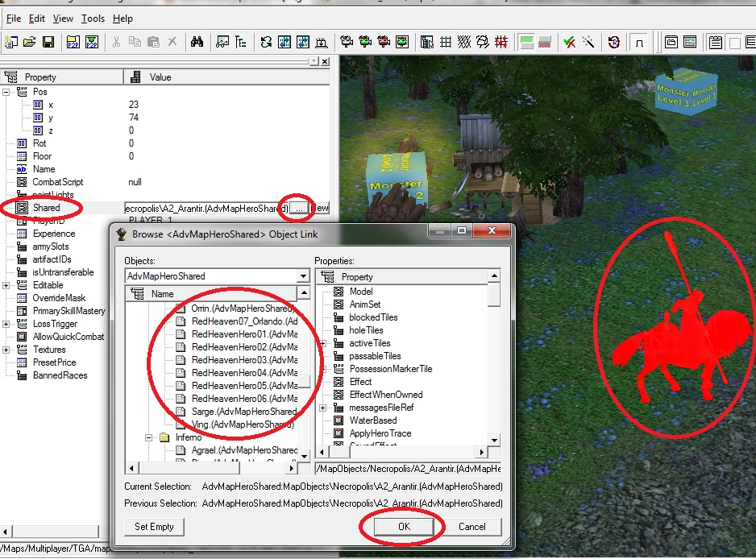This screenshot has width=756, height=559.
Task: Expand the LossTrigger property node
Action: pyautogui.click(x=6, y=324)
